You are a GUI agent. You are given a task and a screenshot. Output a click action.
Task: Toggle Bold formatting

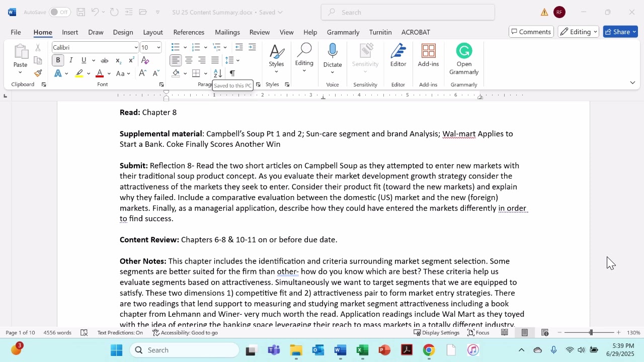[58, 60]
